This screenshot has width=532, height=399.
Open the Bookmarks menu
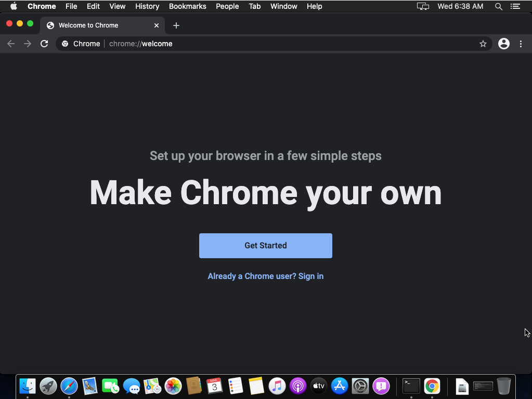click(188, 6)
